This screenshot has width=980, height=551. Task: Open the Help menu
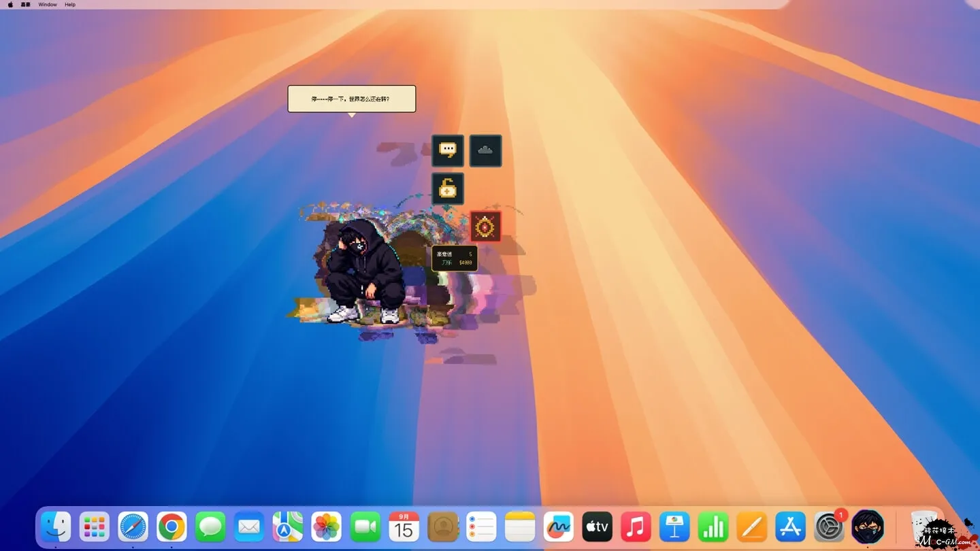[70, 5]
